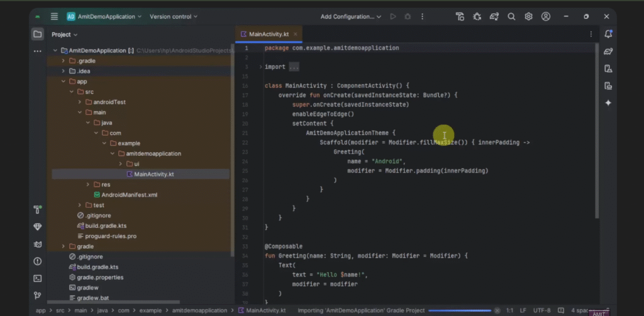Viewport: 644px width, 316px height.
Task: Open the Notifications bell icon
Action: click(x=608, y=34)
